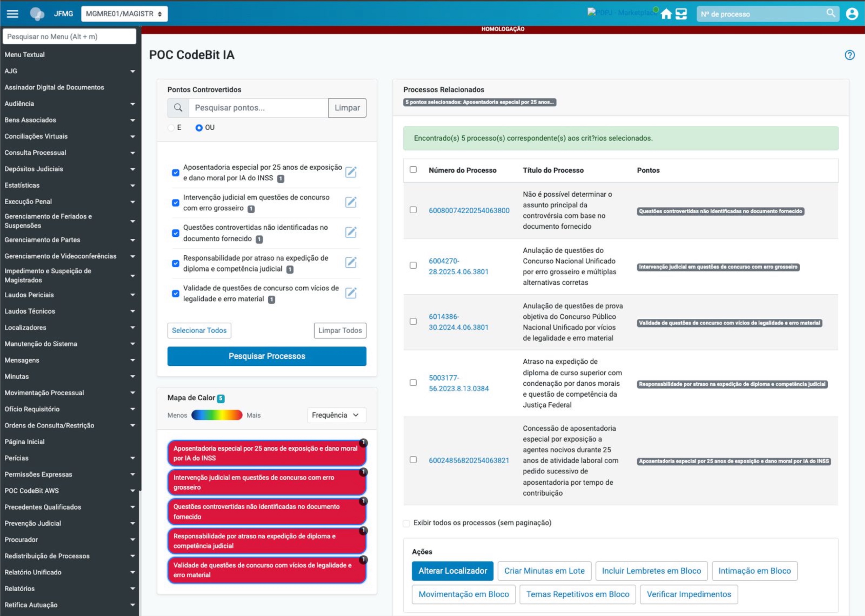Viewport: 865px width, 616px height.
Task: Click the 'Pesquisar Processos' button
Action: 266,356
